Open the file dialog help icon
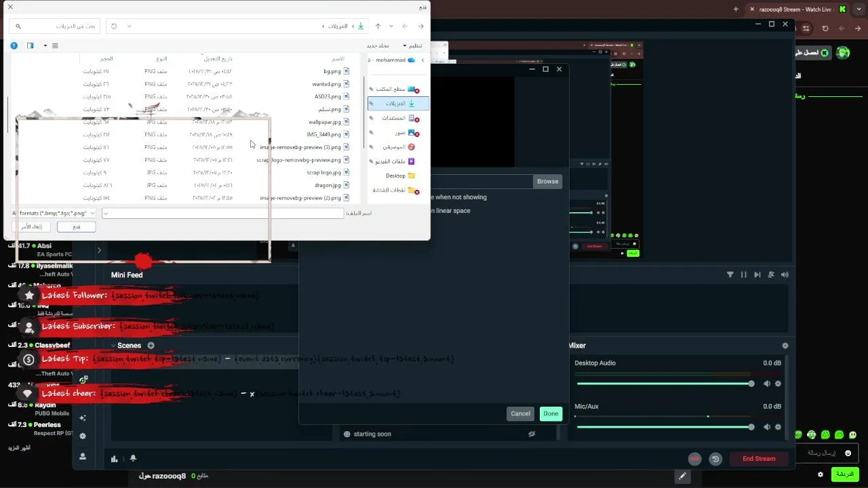This screenshot has height=488, width=868. pyautogui.click(x=14, y=45)
